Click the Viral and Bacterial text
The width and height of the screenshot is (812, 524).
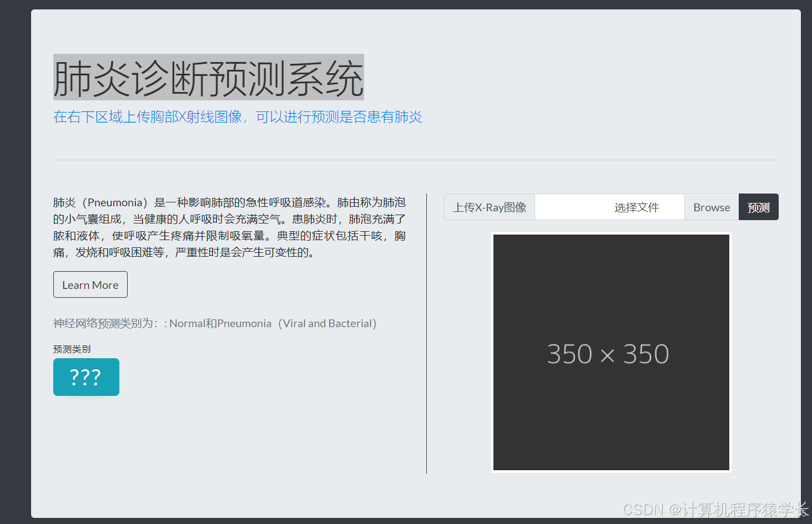click(x=328, y=323)
